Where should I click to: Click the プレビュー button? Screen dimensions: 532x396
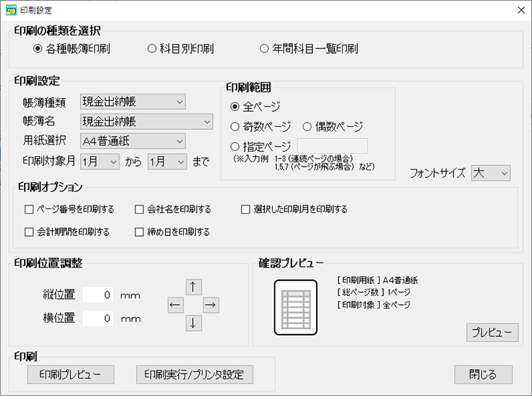click(x=492, y=332)
